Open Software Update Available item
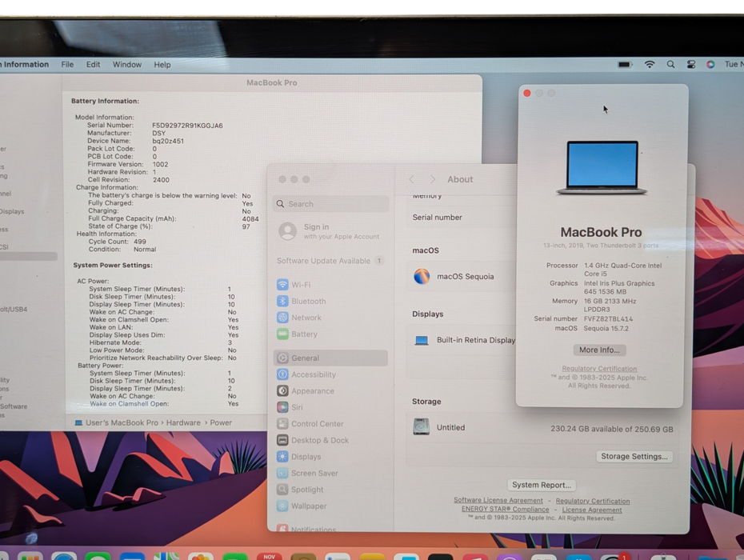This screenshot has width=744, height=560. tap(330, 261)
